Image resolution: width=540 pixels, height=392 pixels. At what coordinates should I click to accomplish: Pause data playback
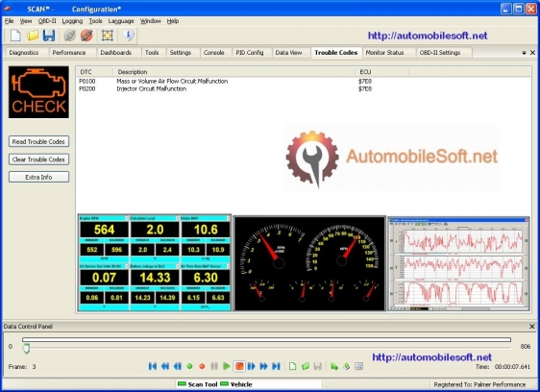coord(214,366)
